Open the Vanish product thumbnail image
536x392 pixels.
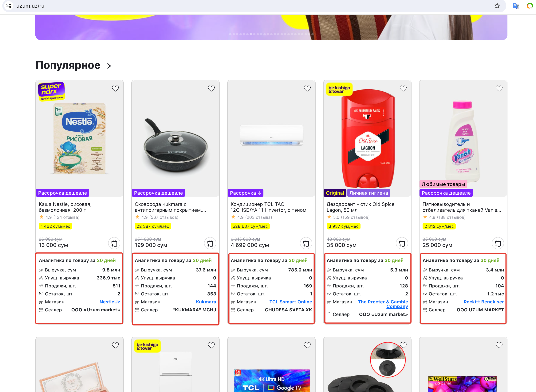[463, 140]
